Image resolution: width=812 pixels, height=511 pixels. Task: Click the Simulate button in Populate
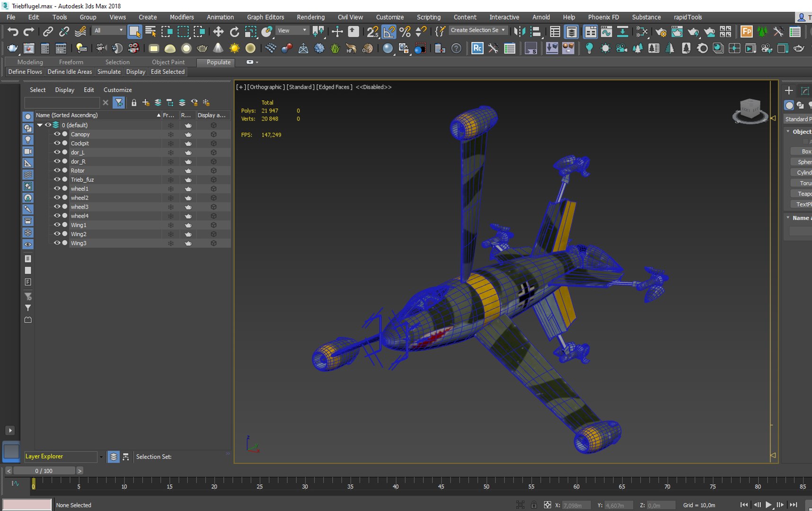pos(109,72)
